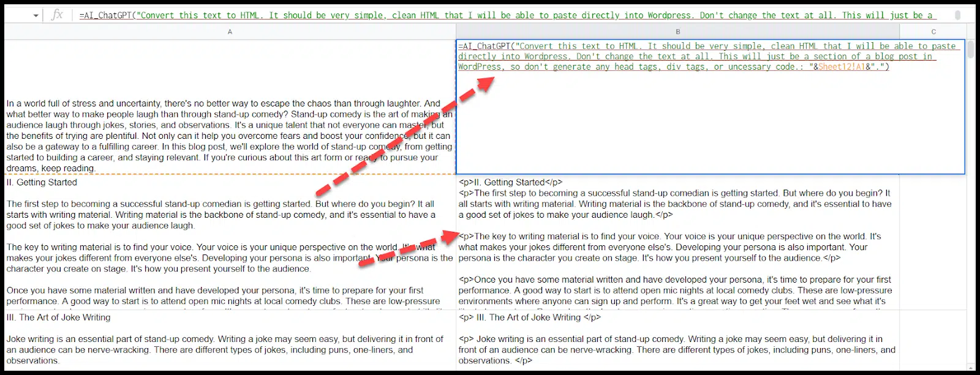
Task: Click '<p> Joke writing is an essential' text in column B
Action: click(x=677, y=350)
